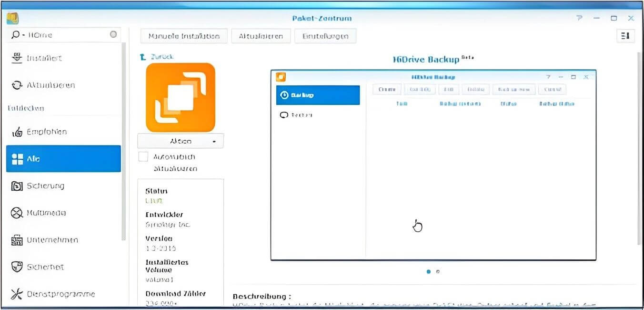Open the Multimedia category

coord(48,213)
